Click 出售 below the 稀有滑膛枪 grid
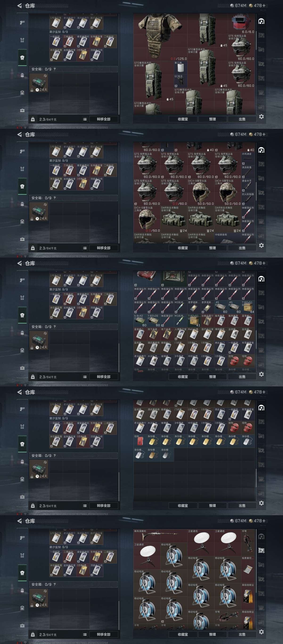 [x=242, y=634]
